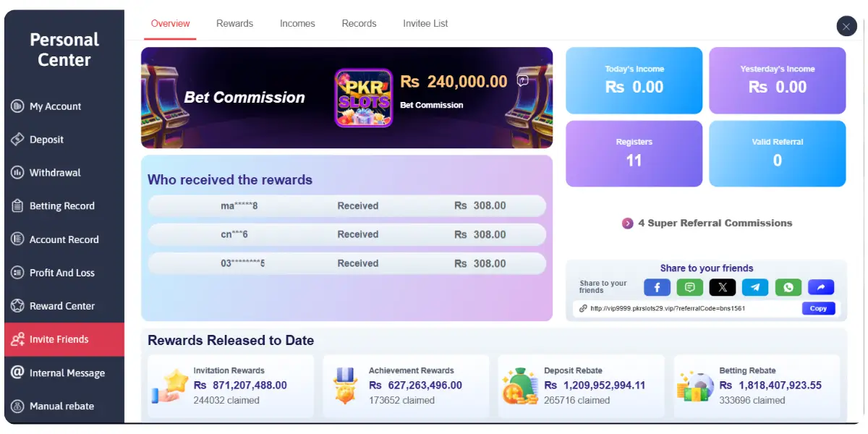The image size is (868, 434).
Task: Share the link through Telegram
Action: pos(755,287)
